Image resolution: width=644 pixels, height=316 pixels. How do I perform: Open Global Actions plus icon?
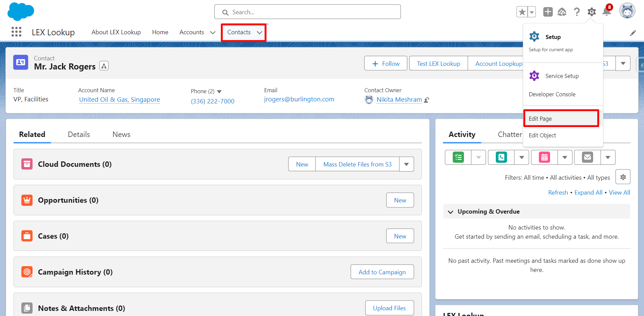pos(548,12)
